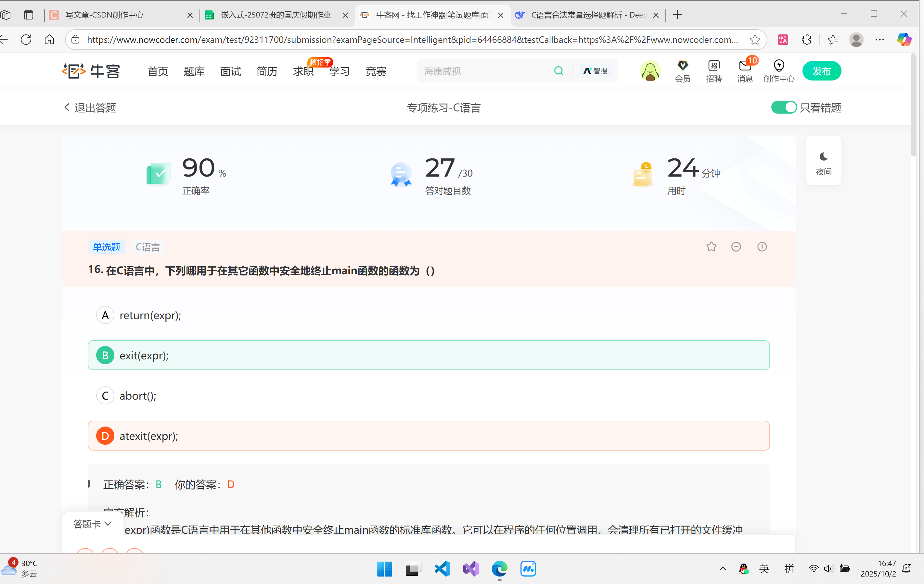924x584 pixels.
Task: Click the green search magnifier icon
Action: click(558, 71)
